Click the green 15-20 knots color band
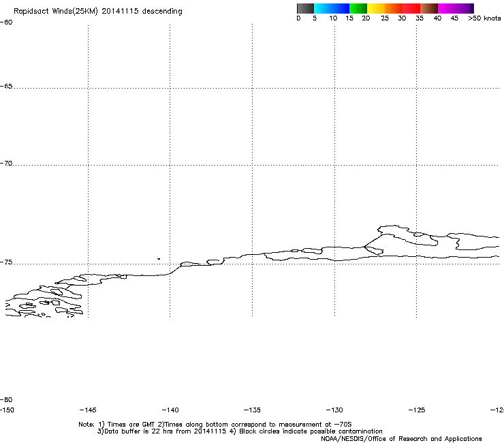This screenshot has width=504, height=443. pos(358,8)
